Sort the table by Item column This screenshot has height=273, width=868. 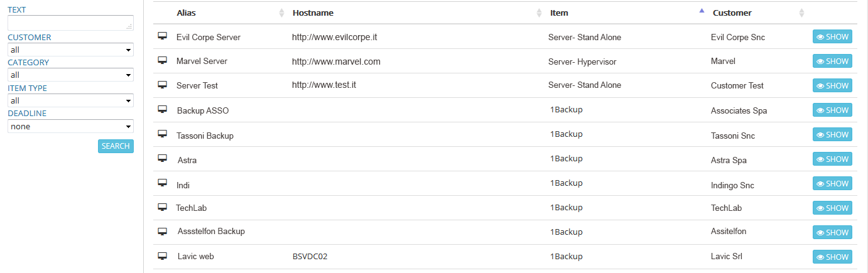coord(559,13)
